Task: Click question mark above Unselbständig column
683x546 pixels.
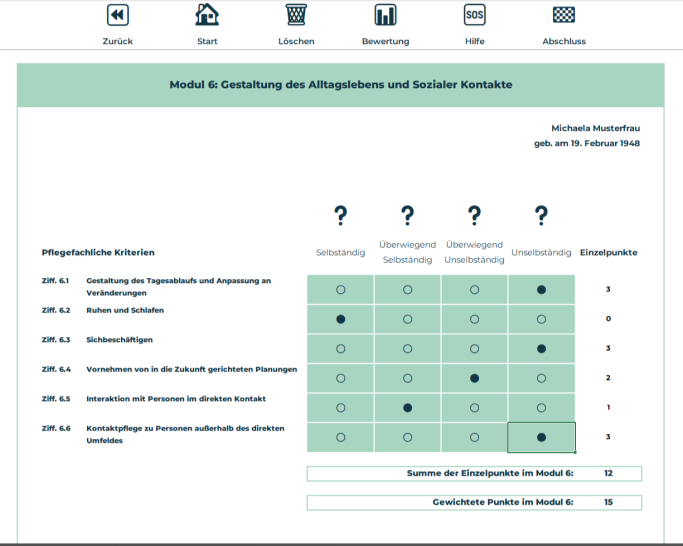Action: (541, 215)
